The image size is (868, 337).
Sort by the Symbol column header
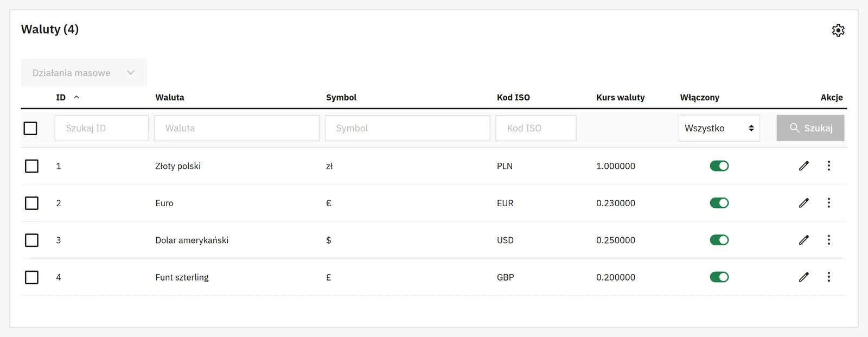tap(341, 98)
